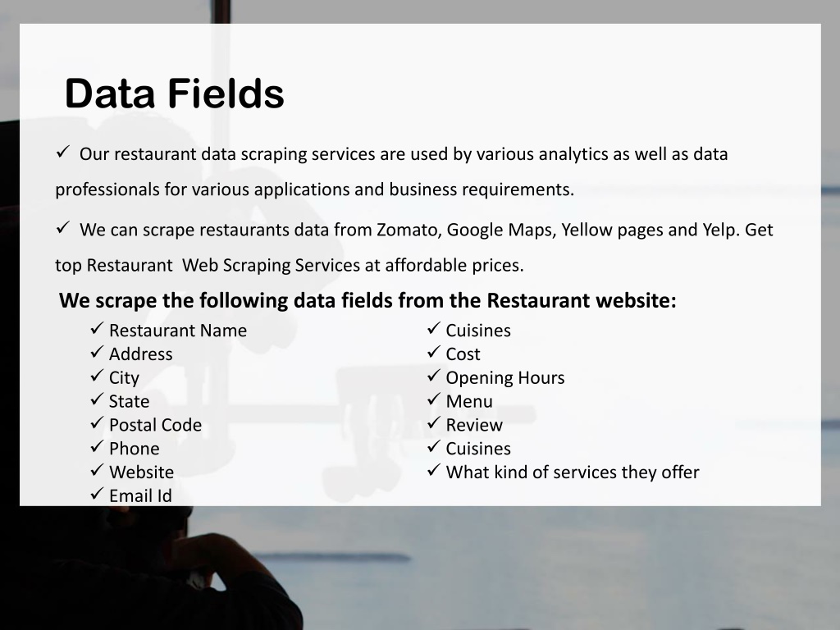This screenshot has height=630, width=840.
Task: Click the checkmark before Email Id
Action: [x=97, y=493]
